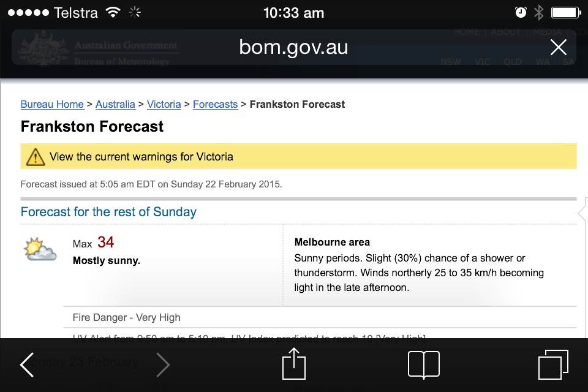This screenshot has width=588, height=392.
Task: Tap the battery indicator in status bar
Action: click(x=565, y=12)
